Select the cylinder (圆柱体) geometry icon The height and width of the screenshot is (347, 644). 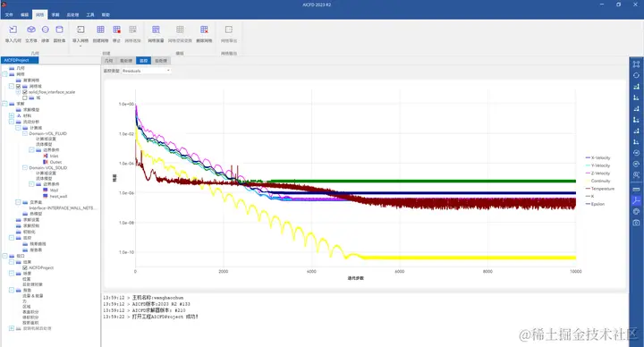[x=60, y=33]
